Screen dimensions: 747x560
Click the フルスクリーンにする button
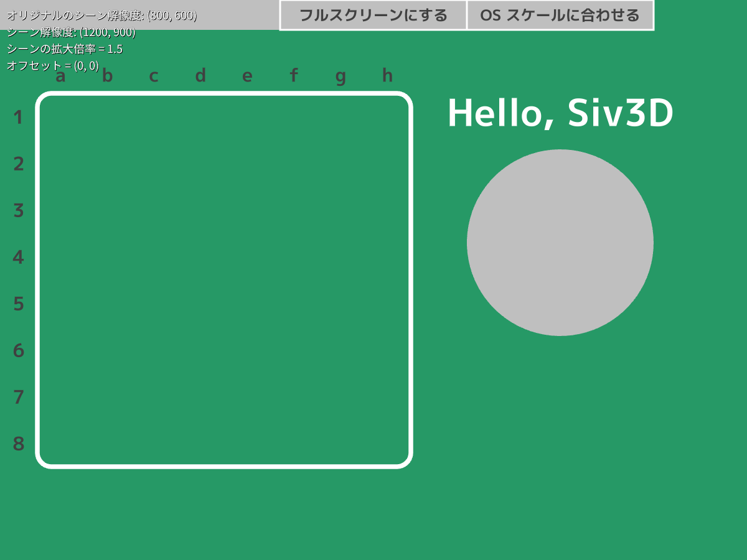click(x=374, y=15)
